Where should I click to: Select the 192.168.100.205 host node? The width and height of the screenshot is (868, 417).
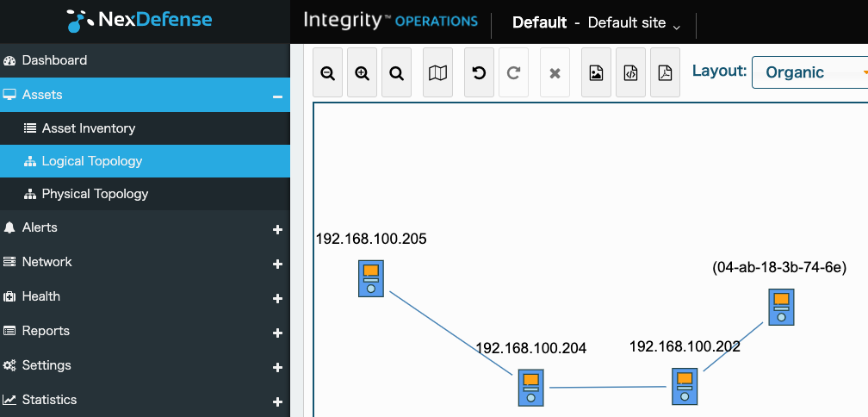(371, 278)
